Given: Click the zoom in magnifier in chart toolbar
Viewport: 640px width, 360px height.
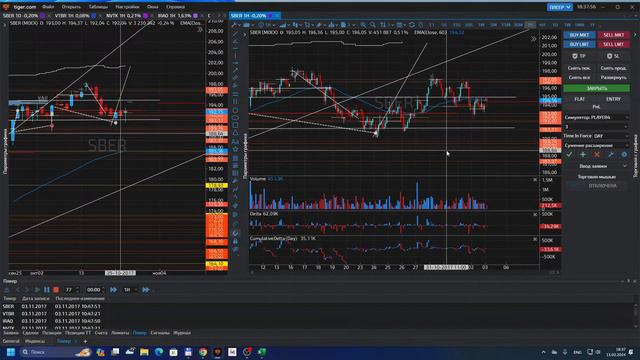Looking at the screenshot, I should (363, 25).
